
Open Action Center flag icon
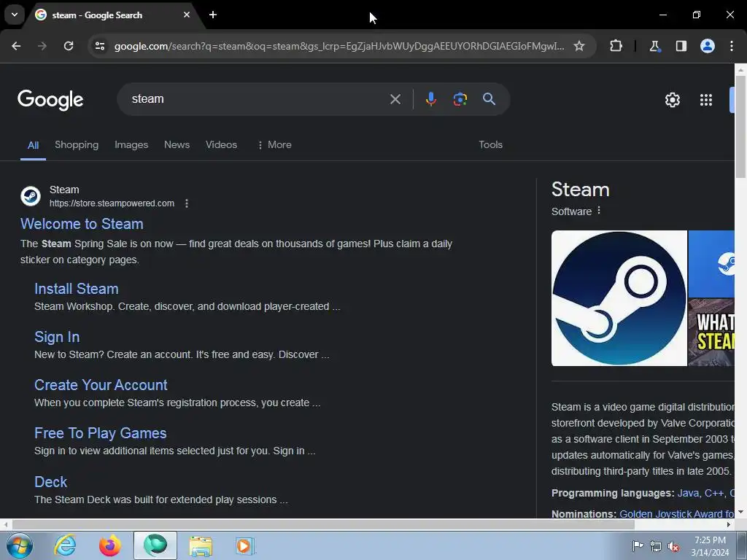pos(638,545)
